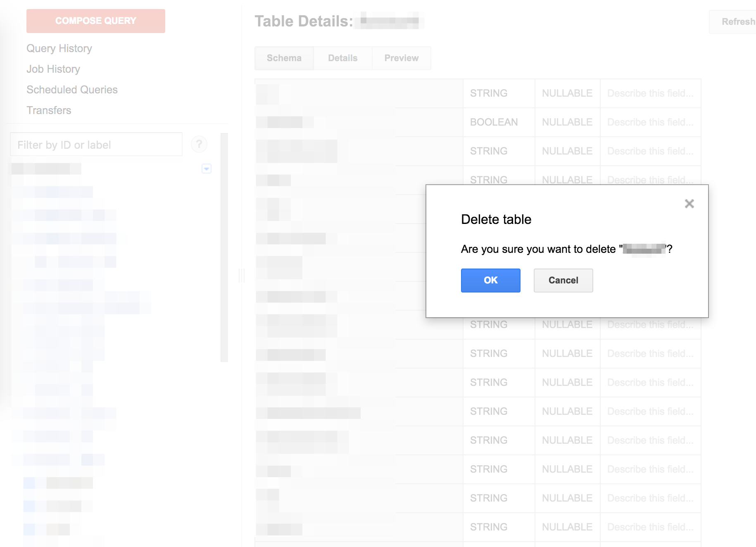
Task: Open the project dropdown arrow menu
Action: pyautogui.click(x=207, y=169)
